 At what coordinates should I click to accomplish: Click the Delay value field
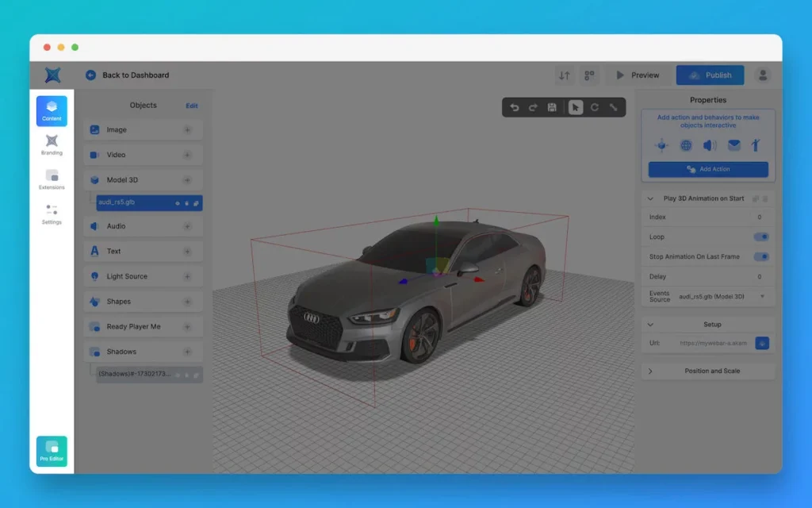(758, 276)
